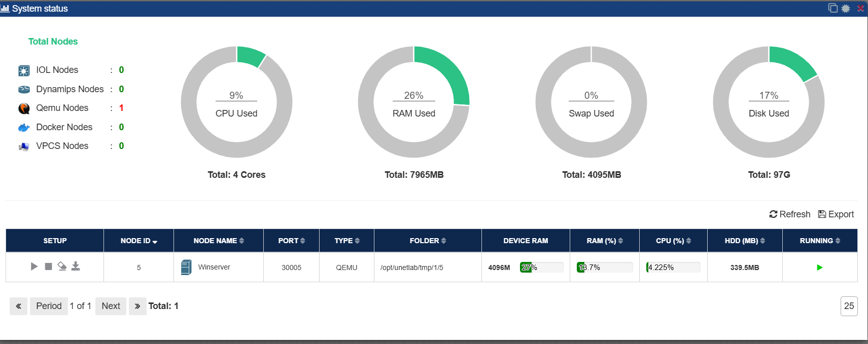The height and width of the screenshot is (344, 868).
Task: Wipe the Winserver node with eraser icon
Action: (x=62, y=266)
